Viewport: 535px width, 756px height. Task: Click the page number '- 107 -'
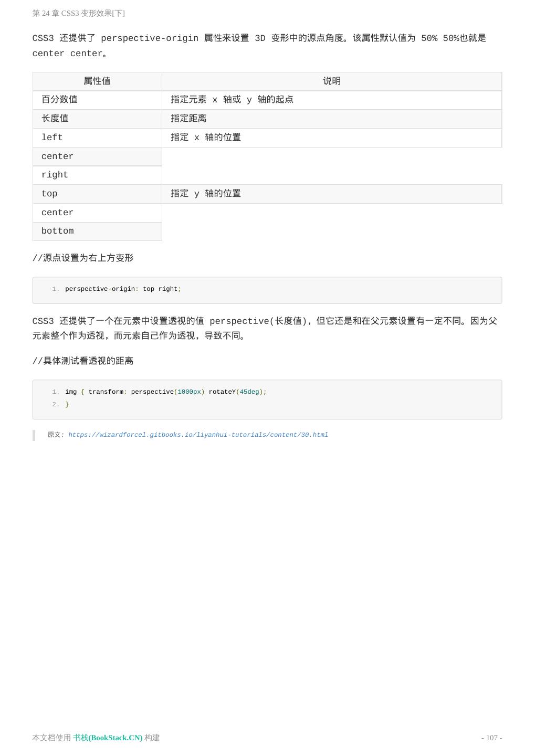tap(491, 738)
